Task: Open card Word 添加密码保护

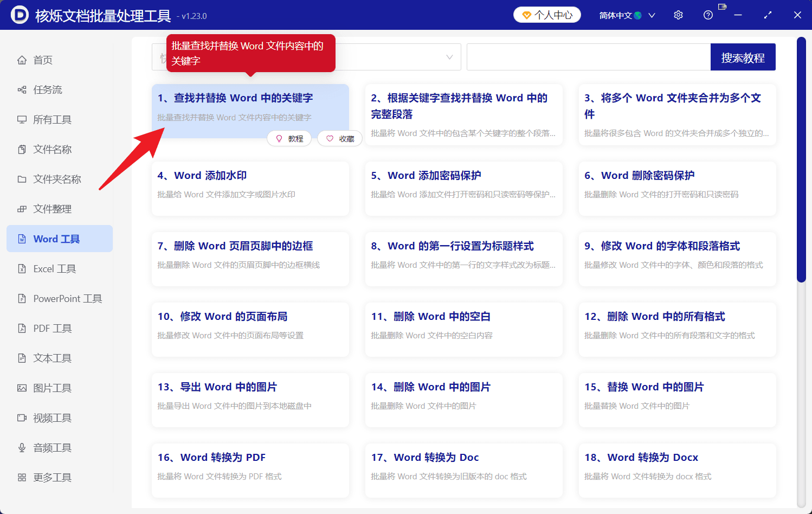Action: [464, 189]
